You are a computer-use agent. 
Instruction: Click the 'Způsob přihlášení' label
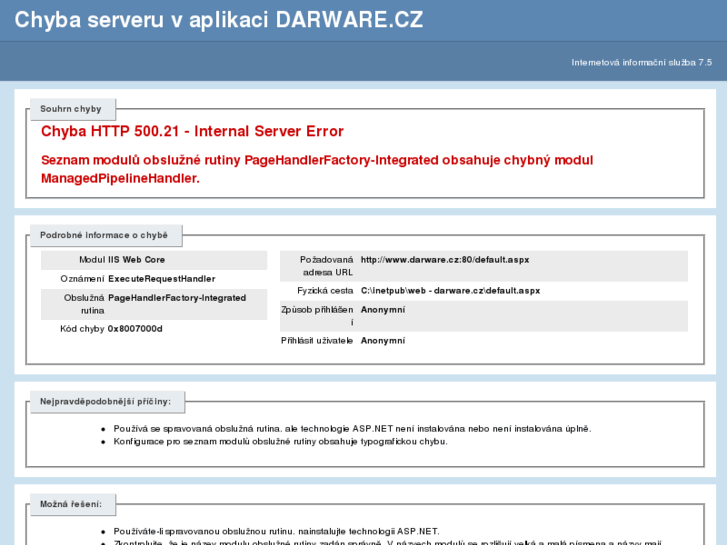pyautogui.click(x=317, y=316)
